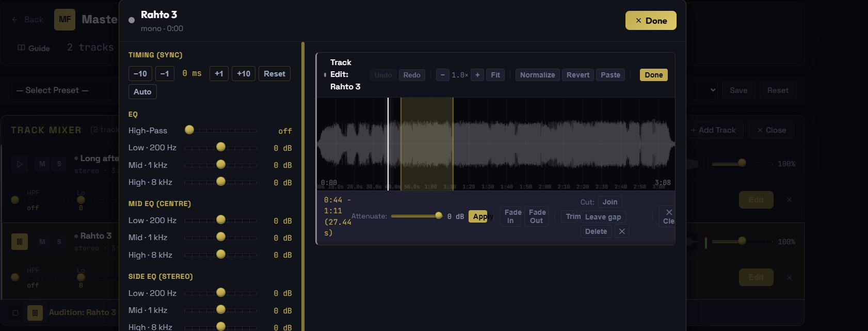The width and height of the screenshot is (868, 331).
Task: Adjust the Long after track volume slider
Action: [742, 164]
